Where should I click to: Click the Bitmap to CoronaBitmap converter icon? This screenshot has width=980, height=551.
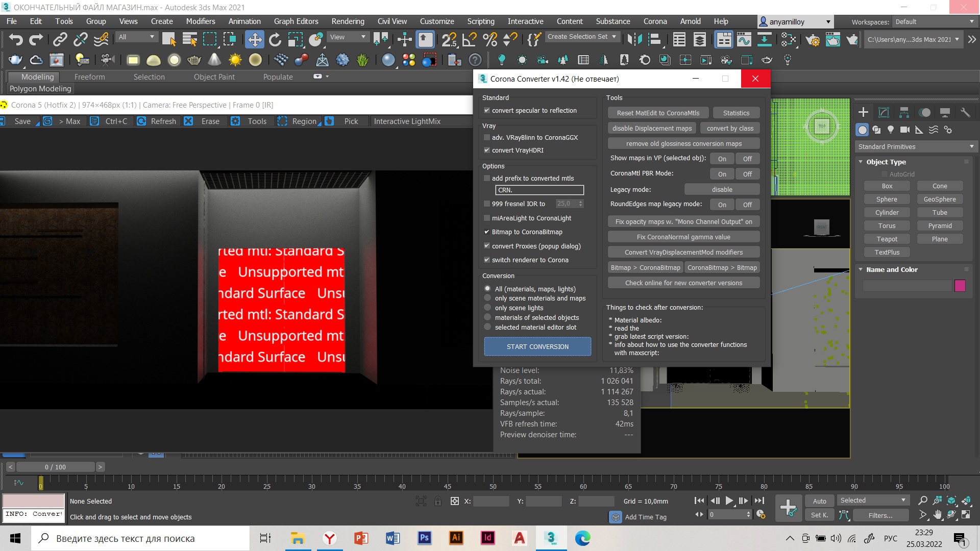tap(487, 232)
